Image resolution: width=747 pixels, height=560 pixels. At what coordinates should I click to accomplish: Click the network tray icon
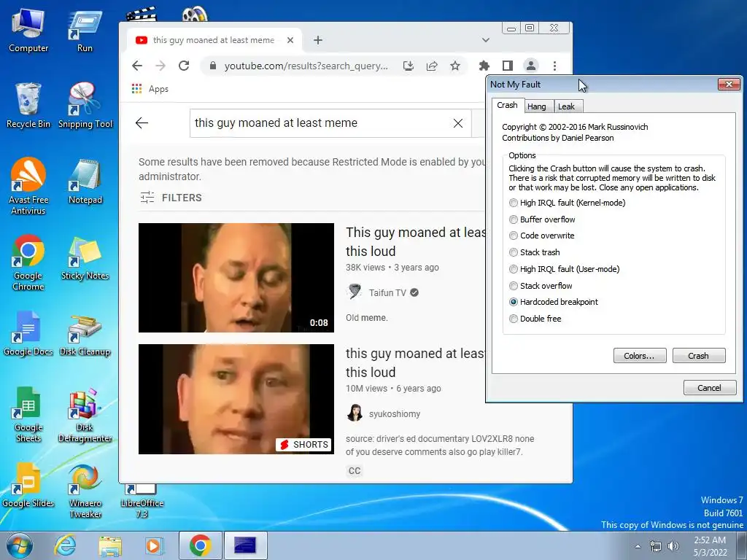click(656, 546)
